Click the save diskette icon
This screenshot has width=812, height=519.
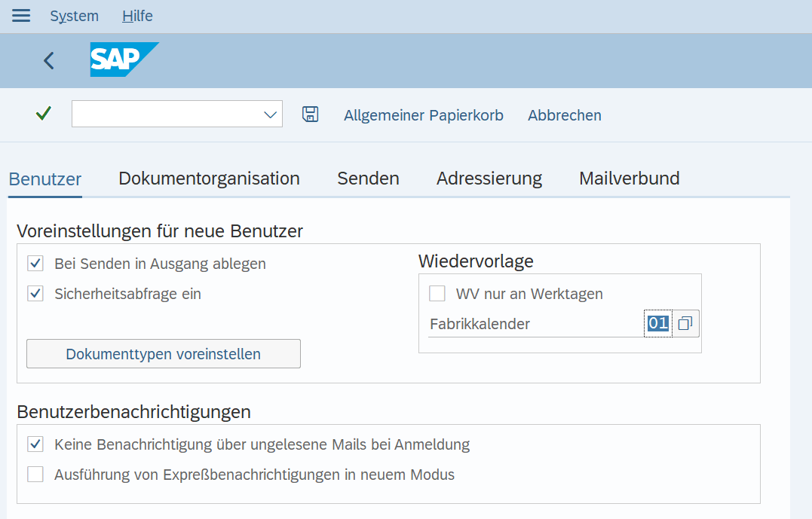(310, 114)
